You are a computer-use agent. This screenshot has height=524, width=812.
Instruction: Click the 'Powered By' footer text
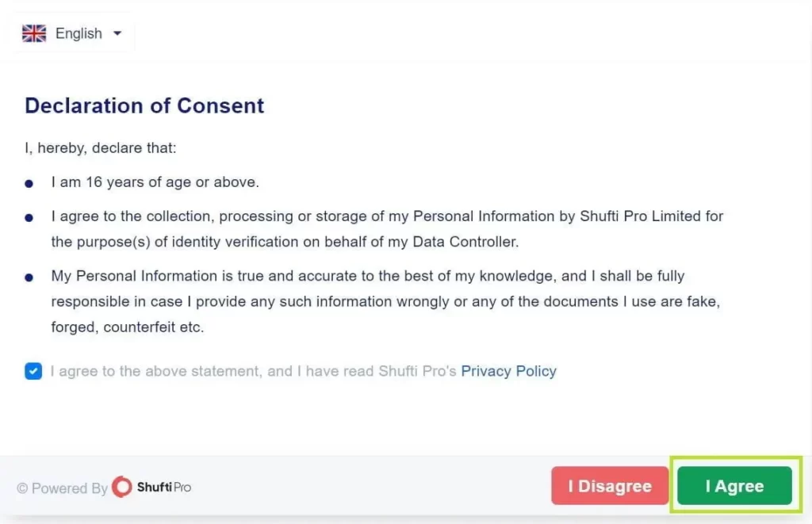click(70, 488)
